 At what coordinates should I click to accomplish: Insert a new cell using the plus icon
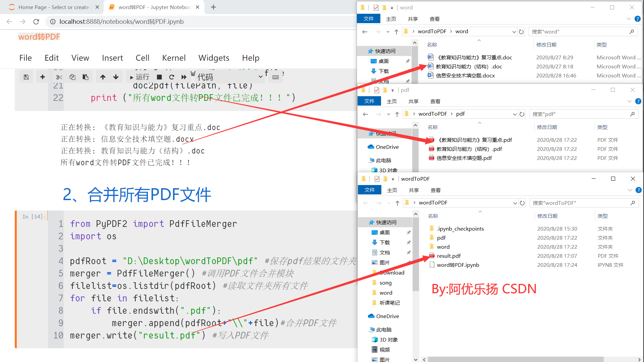tap(43, 76)
